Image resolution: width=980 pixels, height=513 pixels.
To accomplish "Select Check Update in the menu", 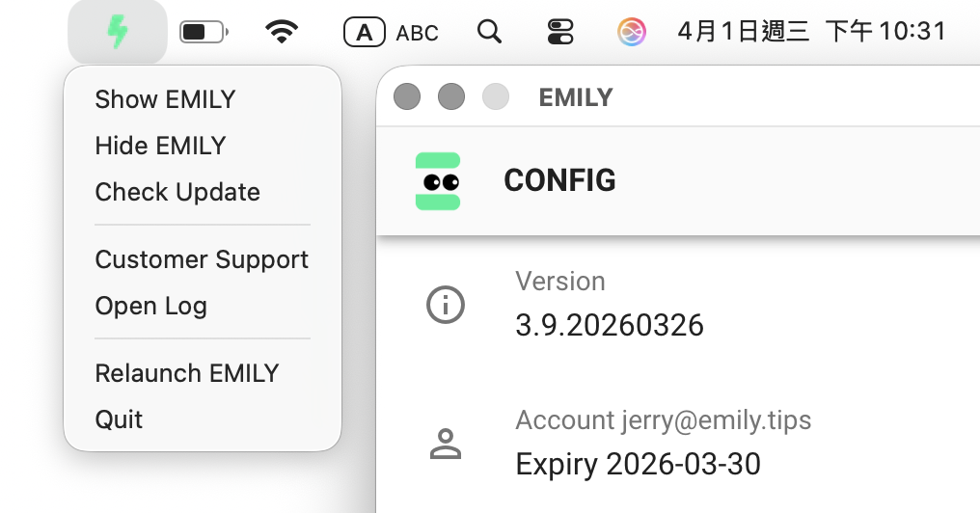I will coord(177,192).
